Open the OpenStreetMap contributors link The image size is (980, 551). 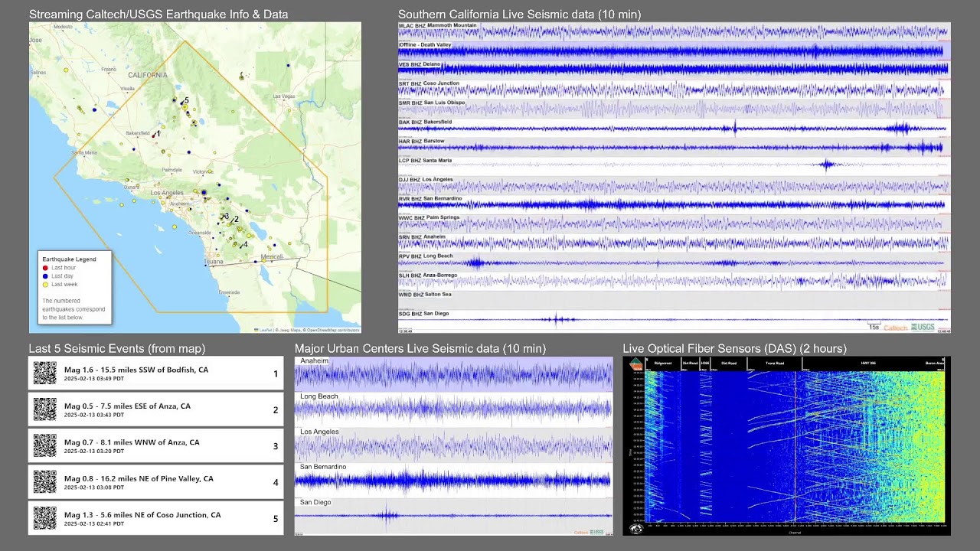332,330
